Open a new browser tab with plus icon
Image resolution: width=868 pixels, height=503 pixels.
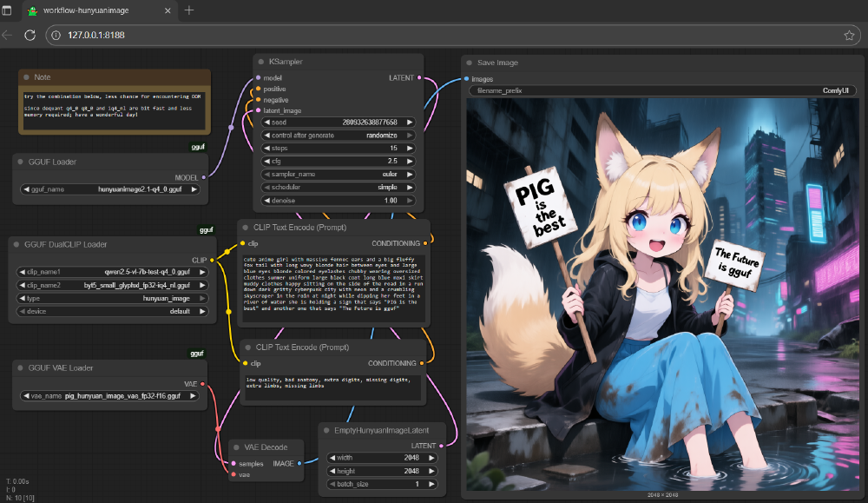[189, 10]
